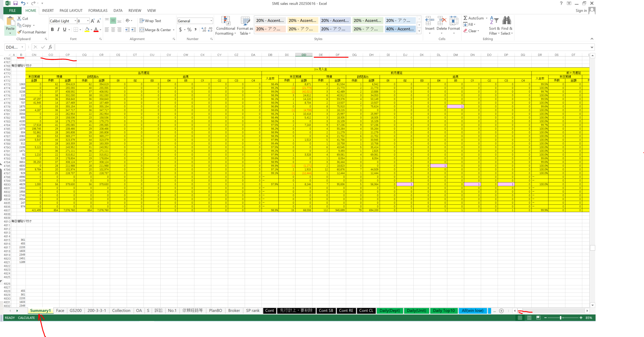Toggle middle vertical alignment
This screenshot has width=644, height=337.
(x=113, y=21)
